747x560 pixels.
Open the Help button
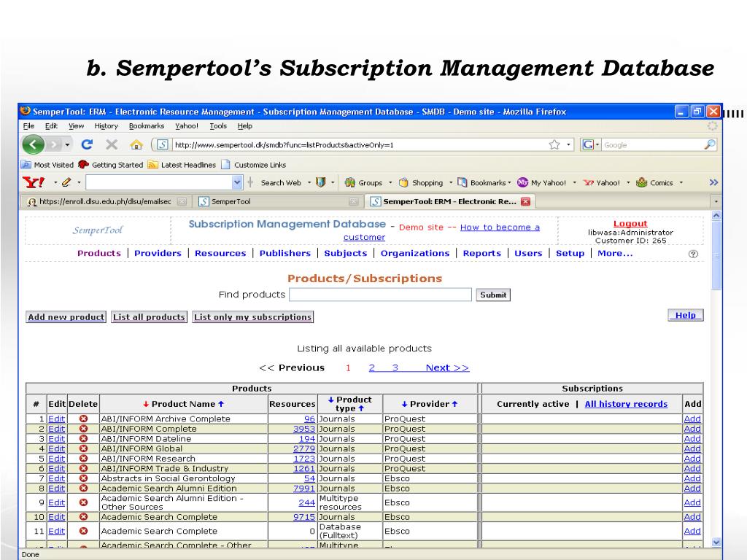685,315
